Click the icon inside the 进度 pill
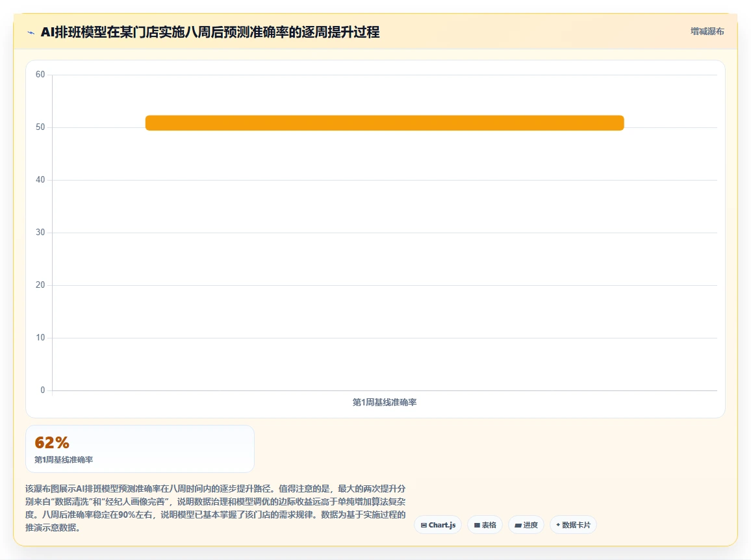 518,526
